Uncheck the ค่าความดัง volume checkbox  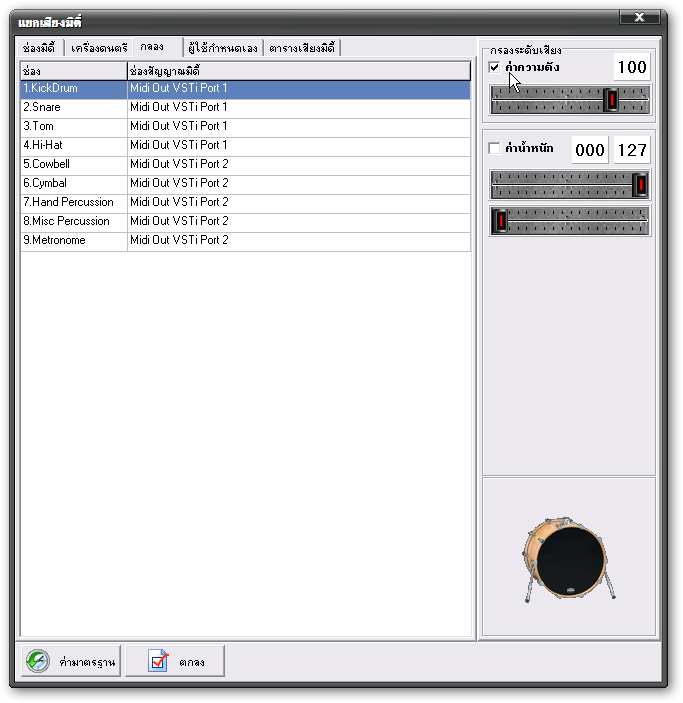(x=494, y=67)
